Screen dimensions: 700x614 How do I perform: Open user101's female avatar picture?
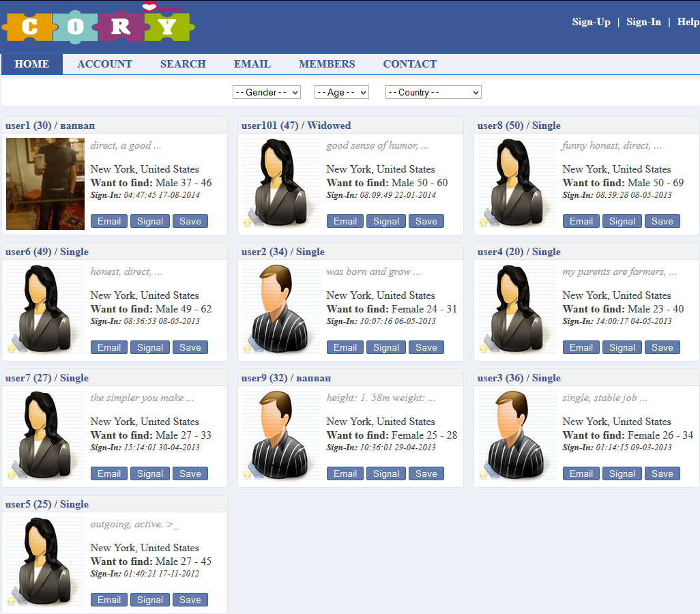pos(281,184)
